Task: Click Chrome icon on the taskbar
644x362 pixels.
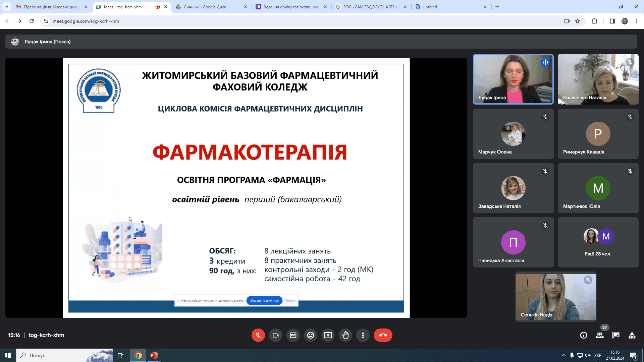Action: click(138, 355)
